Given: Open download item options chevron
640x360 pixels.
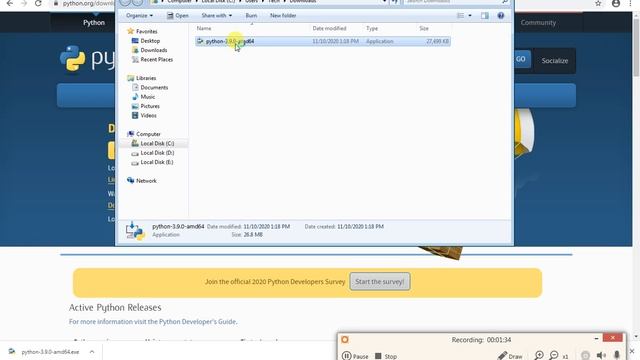Looking at the screenshot, I should pyautogui.click(x=92, y=351).
